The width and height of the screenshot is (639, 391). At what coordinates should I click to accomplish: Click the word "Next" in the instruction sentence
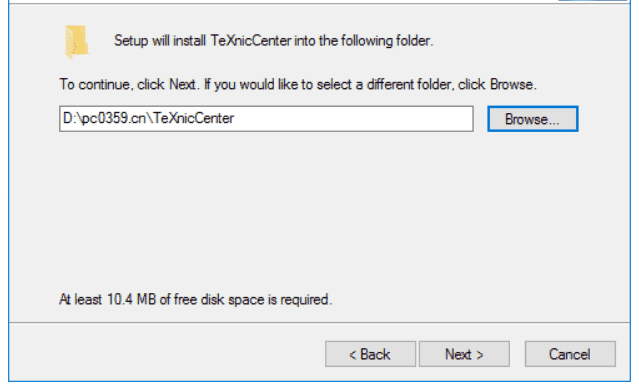(183, 84)
